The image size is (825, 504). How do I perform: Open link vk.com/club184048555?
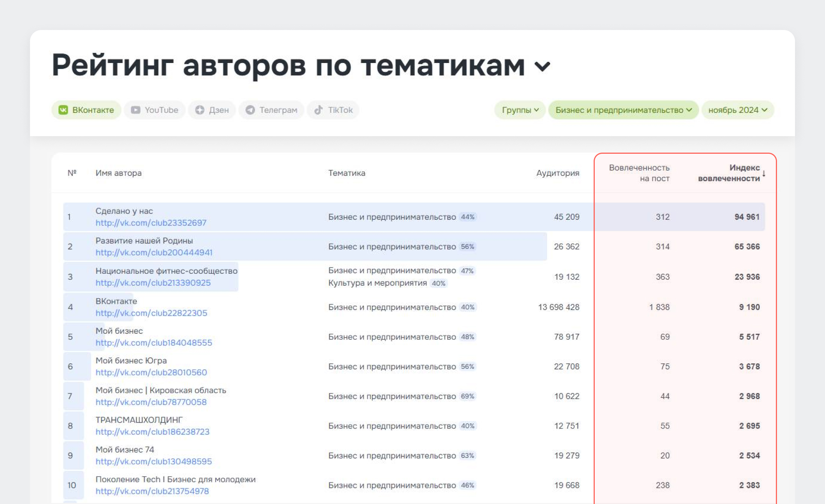tap(154, 342)
